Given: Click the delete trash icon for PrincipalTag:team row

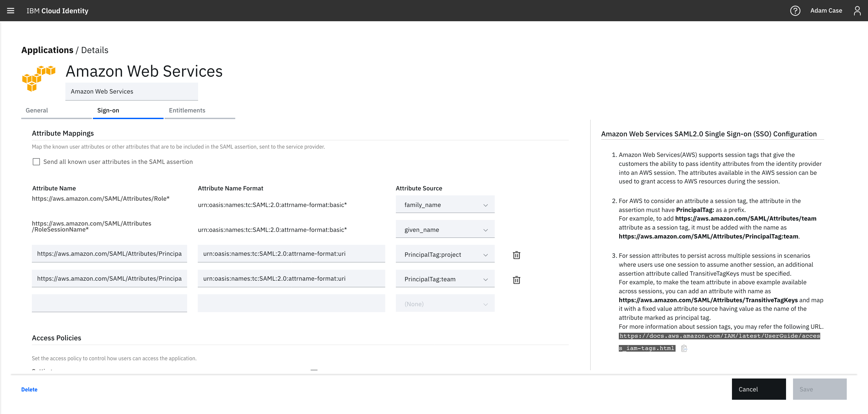Looking at the screenshot, I should (516, 280).
